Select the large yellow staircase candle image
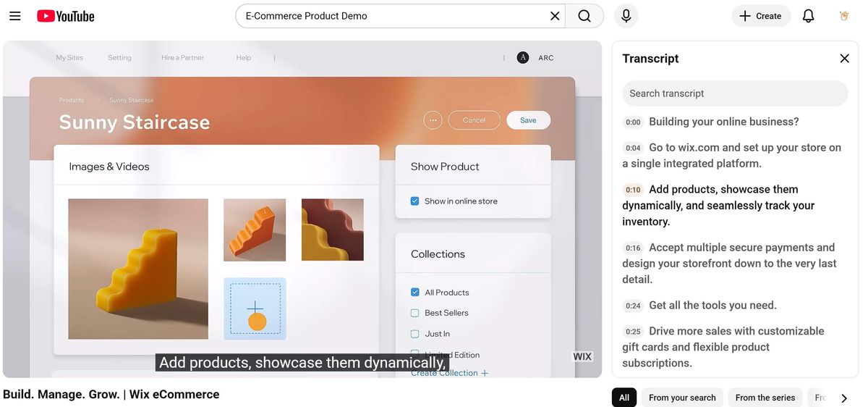The height and width of the screenshot is (407, 868). tap(138, 269)
